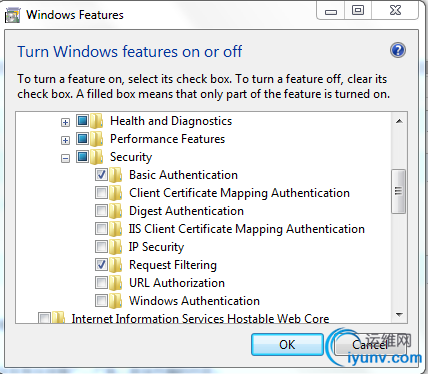Open the blue help question mark icon
Image resolution: width=428 pixels, height=374 pixels.
coord(398,51)
